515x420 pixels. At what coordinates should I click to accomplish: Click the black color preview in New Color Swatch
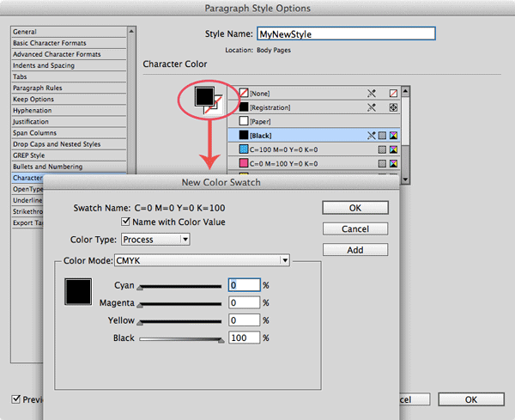78,291
